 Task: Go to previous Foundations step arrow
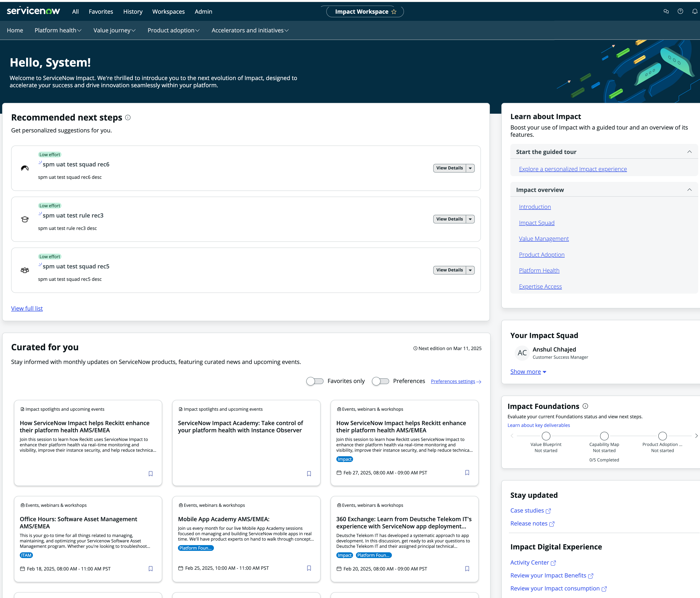pyautogui.click(x=512, y=436)
